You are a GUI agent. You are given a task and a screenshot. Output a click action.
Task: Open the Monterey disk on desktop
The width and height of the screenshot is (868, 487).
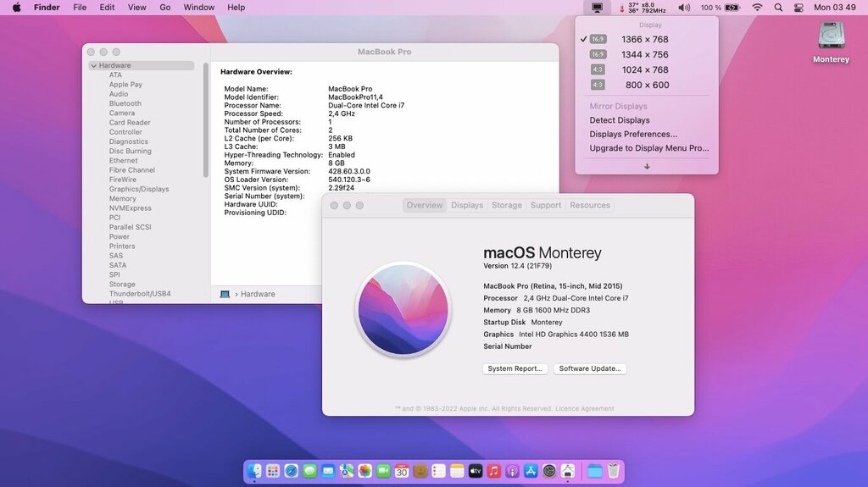(x=831, y=40)
